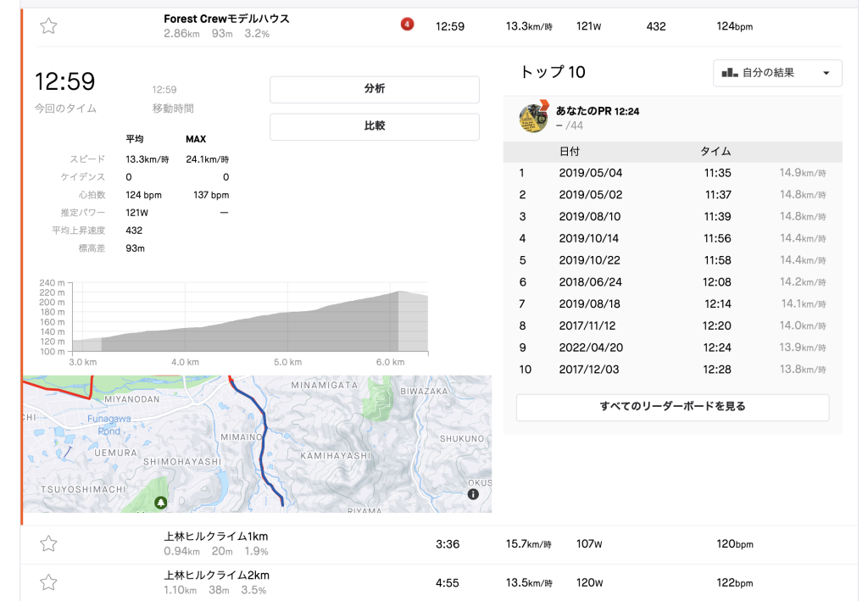Click the bar chart icon in results dropdown
The width and height of the screenshot is (868, 601).
[730, 73]
